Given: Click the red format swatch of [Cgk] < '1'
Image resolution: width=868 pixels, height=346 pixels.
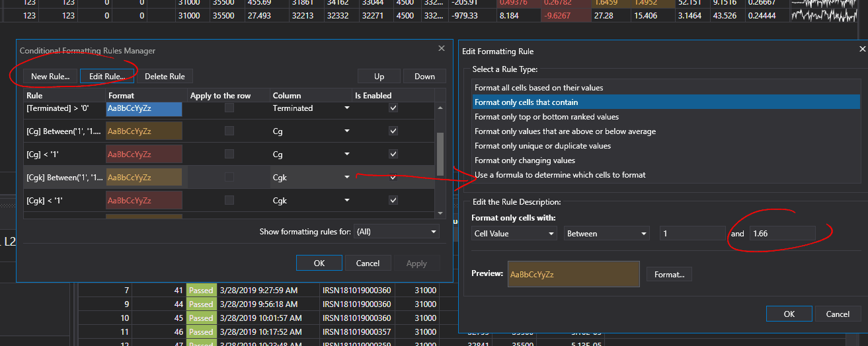Looking at the screenshot, I should point(144,200).
